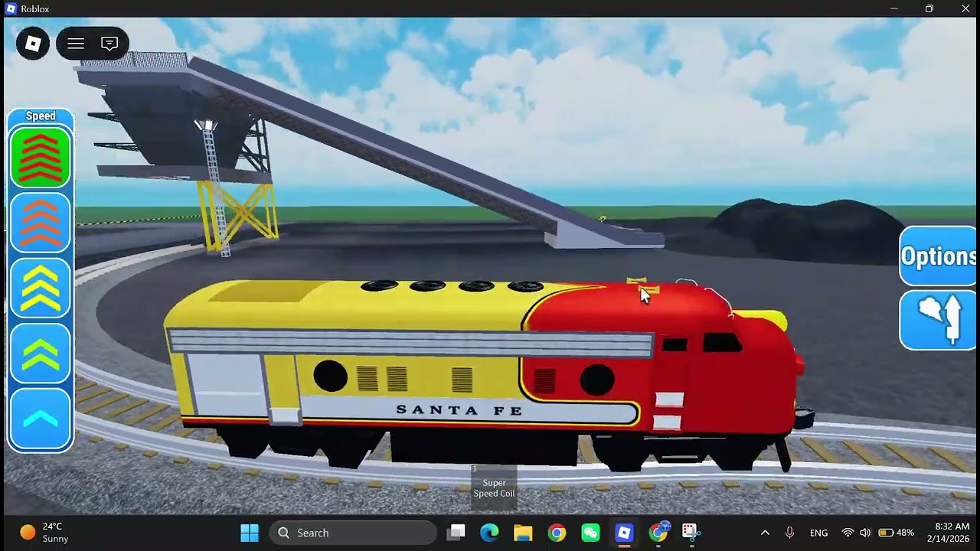The width and height of the screenshot is (980, 551).
Task: Launch Microsoft Edge from taskbar
Action: (489, 533)
